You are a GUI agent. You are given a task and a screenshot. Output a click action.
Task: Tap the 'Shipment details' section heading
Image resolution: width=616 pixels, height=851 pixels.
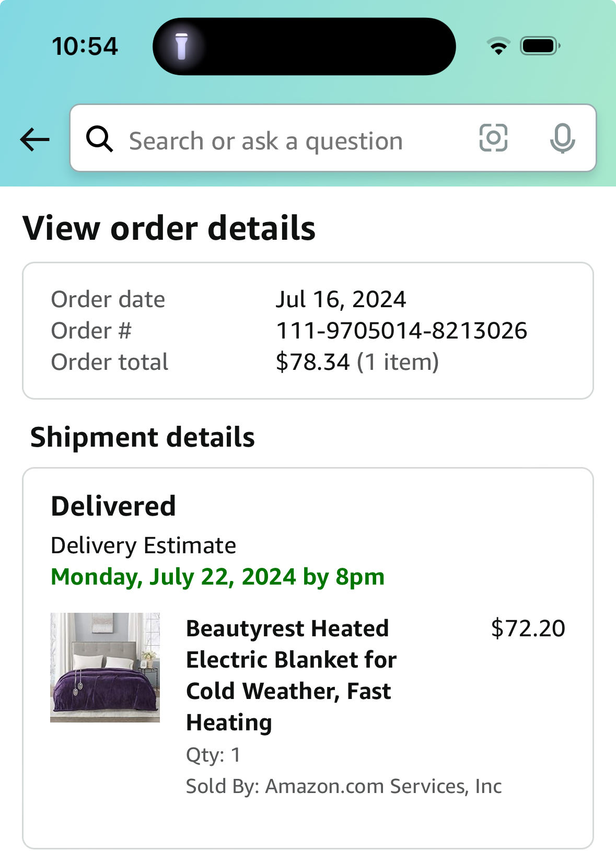click(143, 437)
